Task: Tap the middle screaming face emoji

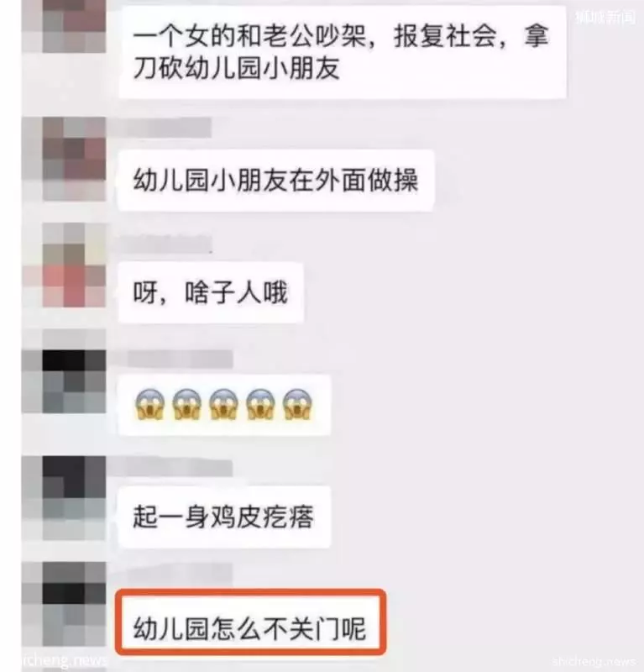Action: tap(223, 405)
